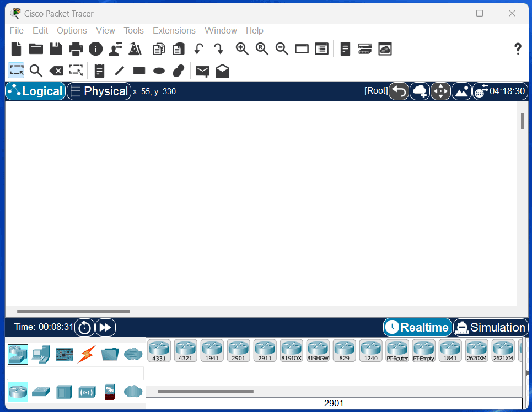Switch to Logical workspace tab
Viewport: 532px width, 412px height.
tap(36, 91)
